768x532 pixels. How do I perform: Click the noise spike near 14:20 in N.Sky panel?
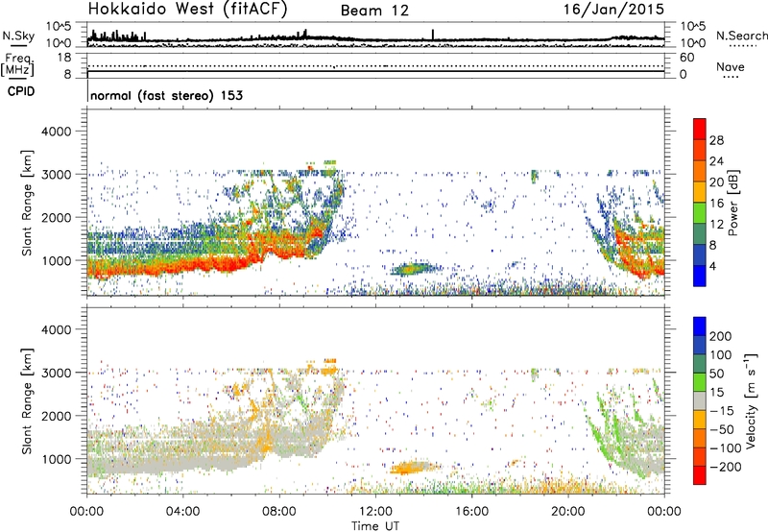[433, 34]
